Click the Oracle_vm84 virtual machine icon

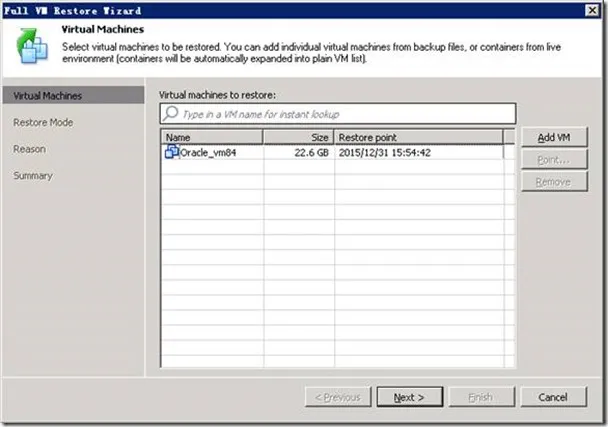pos(172,152)
